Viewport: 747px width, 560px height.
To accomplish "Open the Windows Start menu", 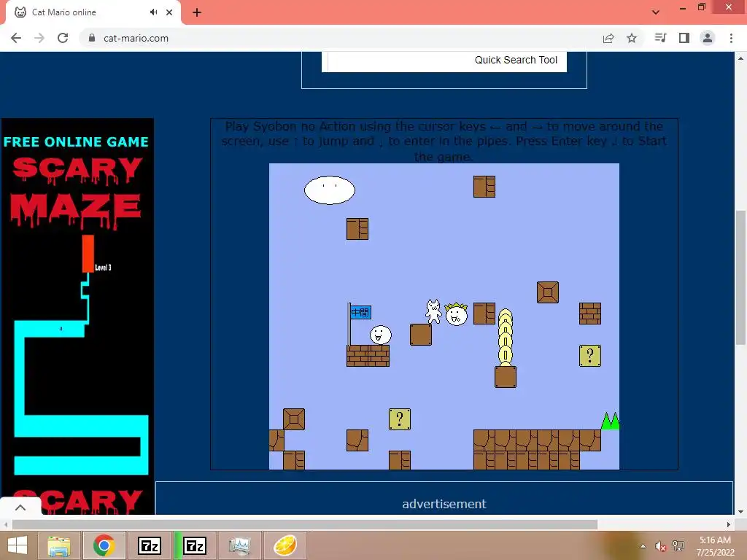I will click(18, 545).
